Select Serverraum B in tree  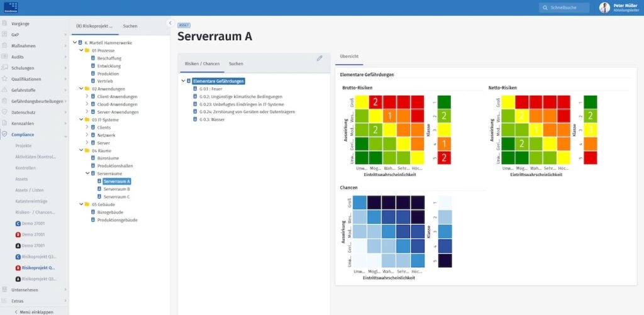pyautogui.click(x=116, y=189)
